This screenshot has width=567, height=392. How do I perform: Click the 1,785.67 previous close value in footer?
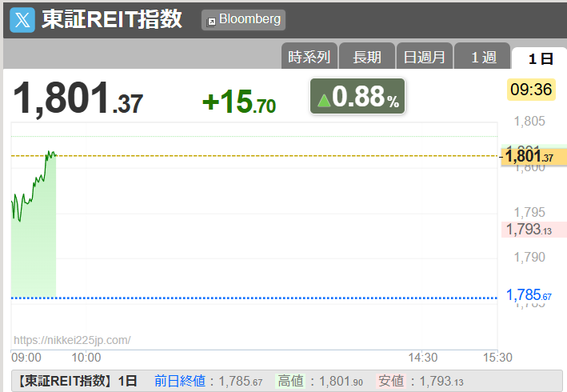[241, 381]
